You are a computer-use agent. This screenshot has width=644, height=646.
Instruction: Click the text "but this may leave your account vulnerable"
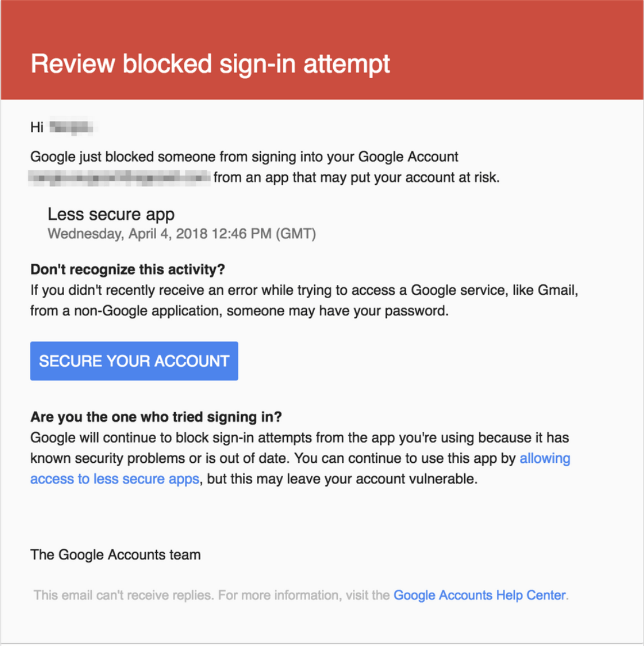[x=342, y=479]
